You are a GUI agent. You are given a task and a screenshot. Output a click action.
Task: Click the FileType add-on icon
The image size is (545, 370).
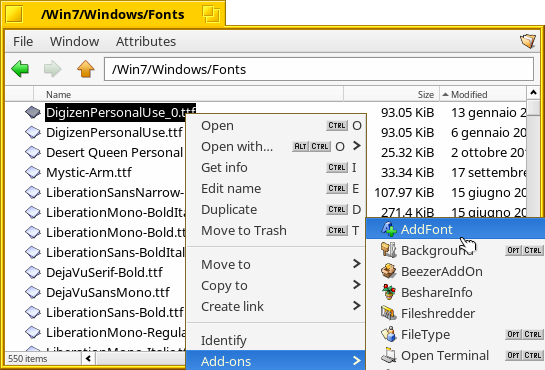click(x=389, y=334)
